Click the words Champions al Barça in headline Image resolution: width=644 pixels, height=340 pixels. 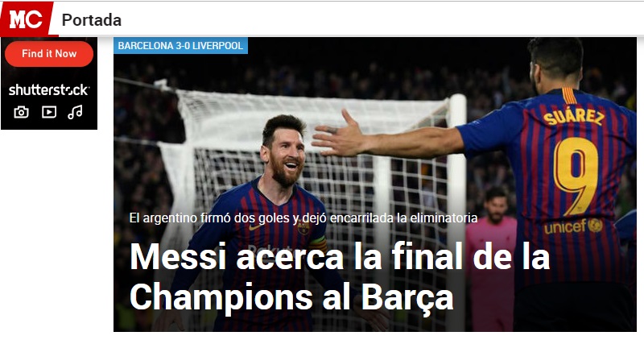point(291,297)
